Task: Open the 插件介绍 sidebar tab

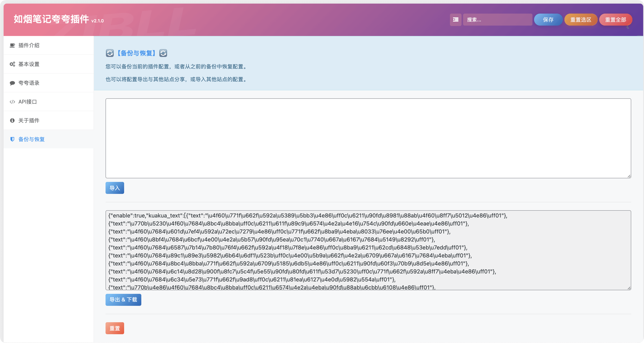Action: click(x=29, y=45)
